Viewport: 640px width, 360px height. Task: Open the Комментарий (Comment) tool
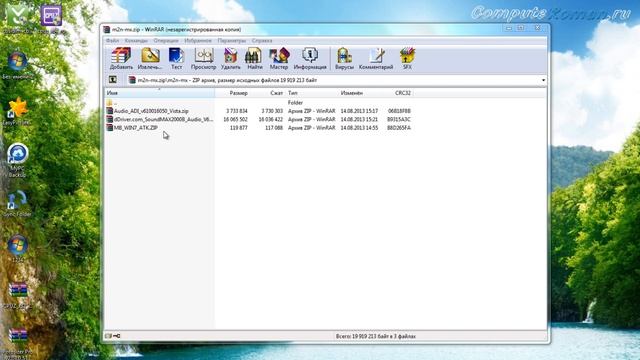376,58
